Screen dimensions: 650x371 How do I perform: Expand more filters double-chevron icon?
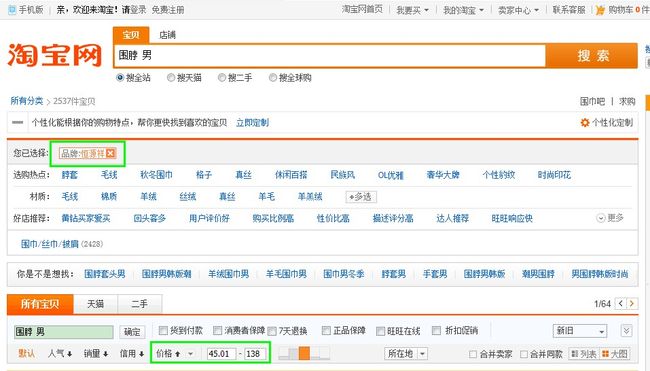point(626,330)
